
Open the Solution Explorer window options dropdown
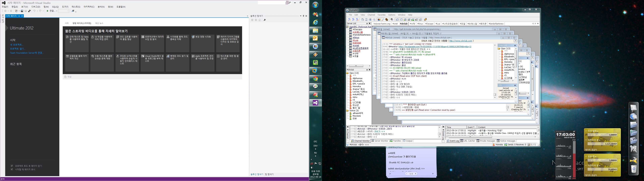301,16
